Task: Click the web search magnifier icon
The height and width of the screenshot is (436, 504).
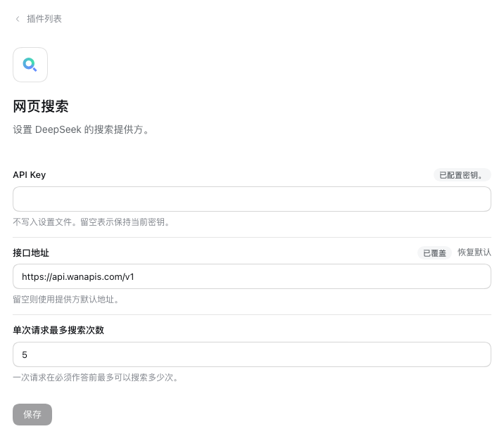Action: (x=30, y=65)
